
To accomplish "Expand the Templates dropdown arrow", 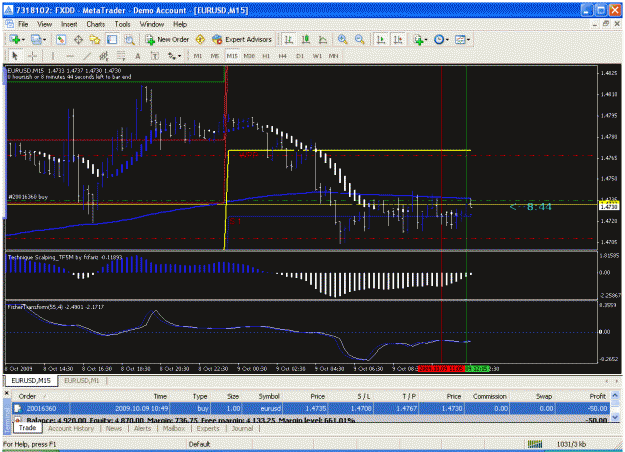I will point(468,39).
